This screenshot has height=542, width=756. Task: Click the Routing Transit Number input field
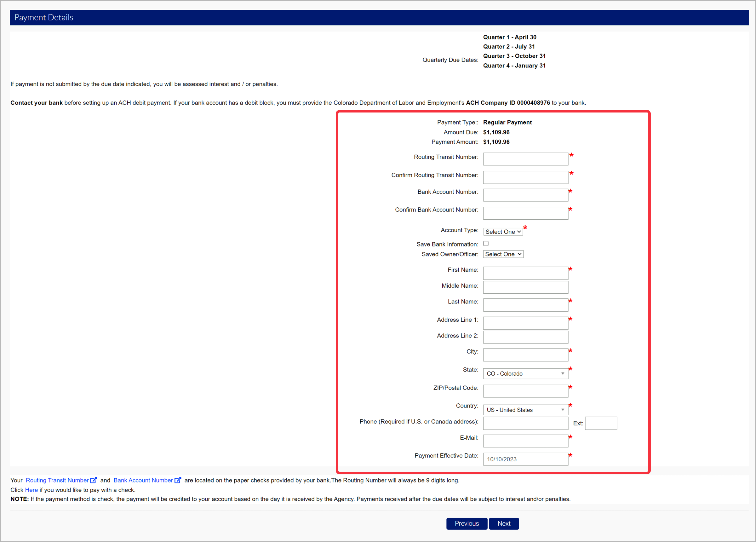(x=525, y=159)
